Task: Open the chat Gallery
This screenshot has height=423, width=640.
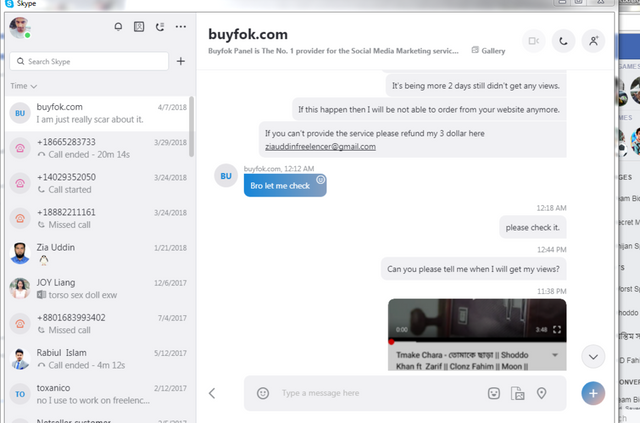Action: click(x=489, y=51)
